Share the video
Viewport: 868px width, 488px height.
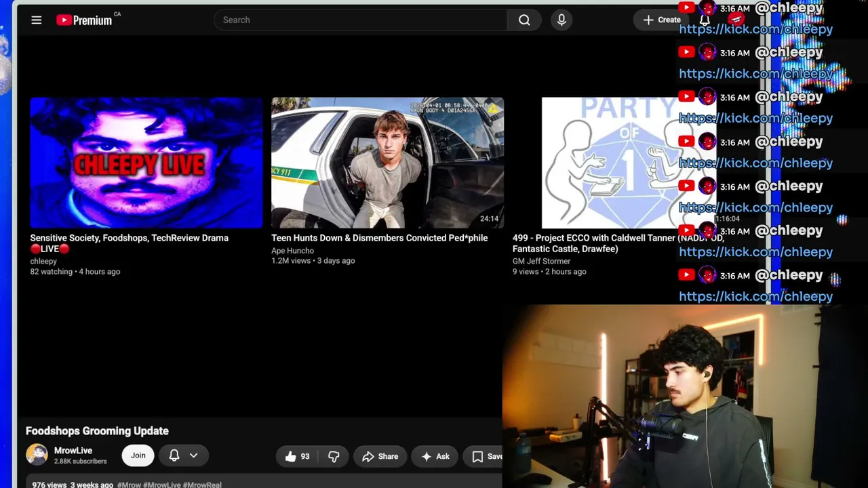tap(380, 457)
